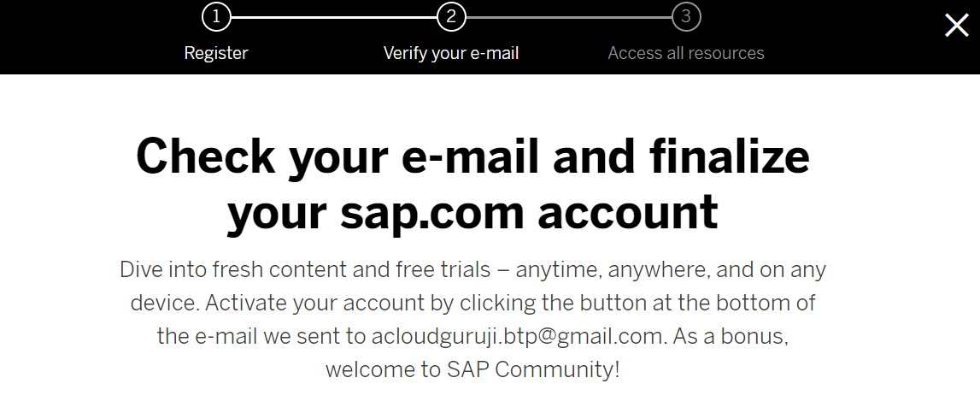The image size is (980, 413).
Task: Click the "Check your e-mail and finalize" heading line
Action: [472, 156]
